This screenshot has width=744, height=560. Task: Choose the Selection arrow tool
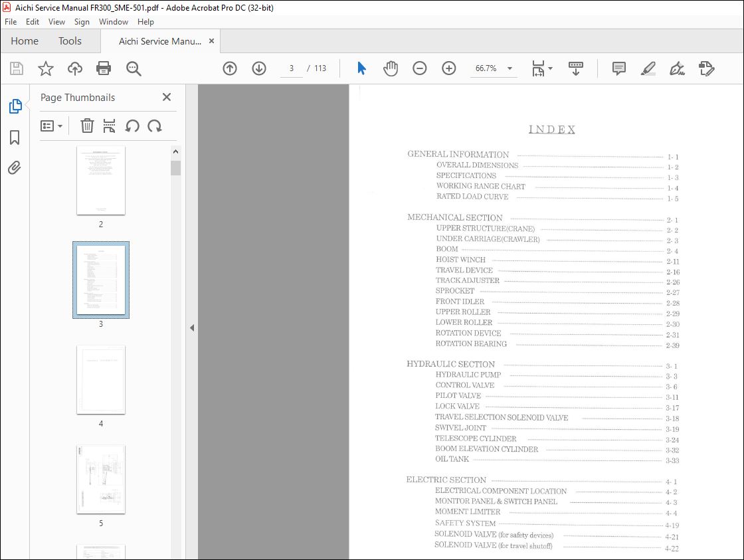click(361, 68)
